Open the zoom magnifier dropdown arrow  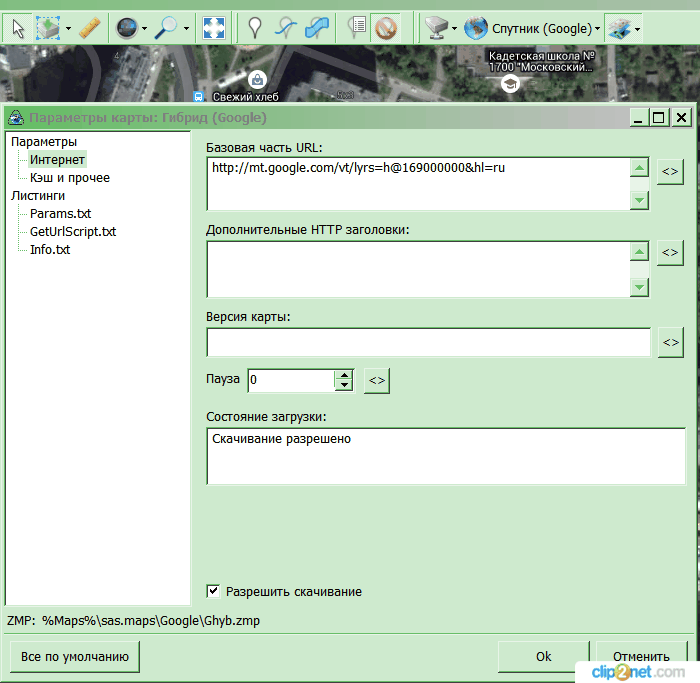coord(186,28)
